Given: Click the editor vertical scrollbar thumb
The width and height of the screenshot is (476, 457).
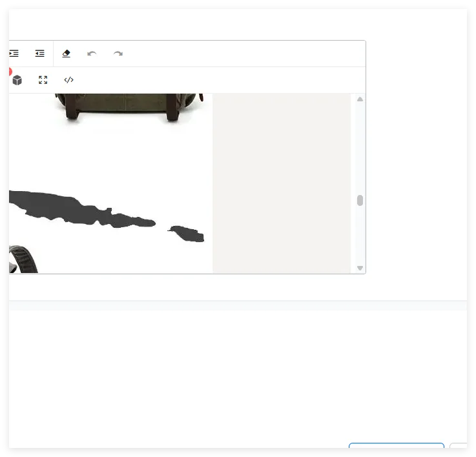Looking at the screenshot, I should coord(360,201).
